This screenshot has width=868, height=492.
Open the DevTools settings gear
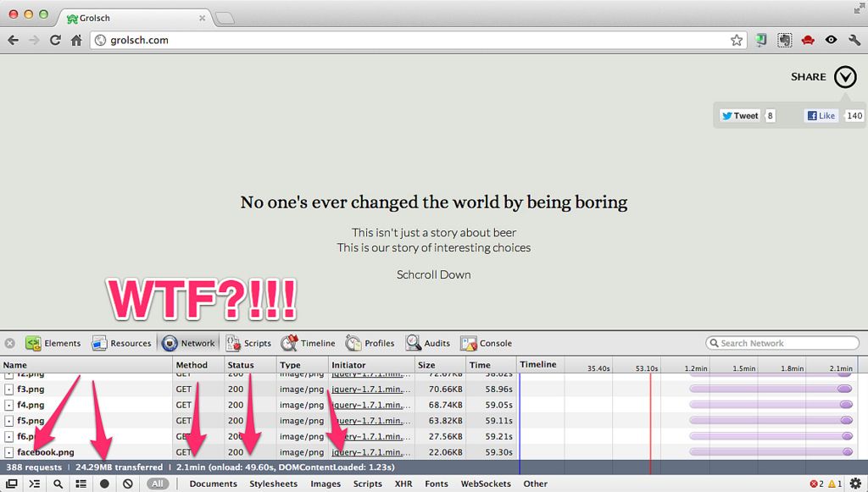tap(856, 484)
